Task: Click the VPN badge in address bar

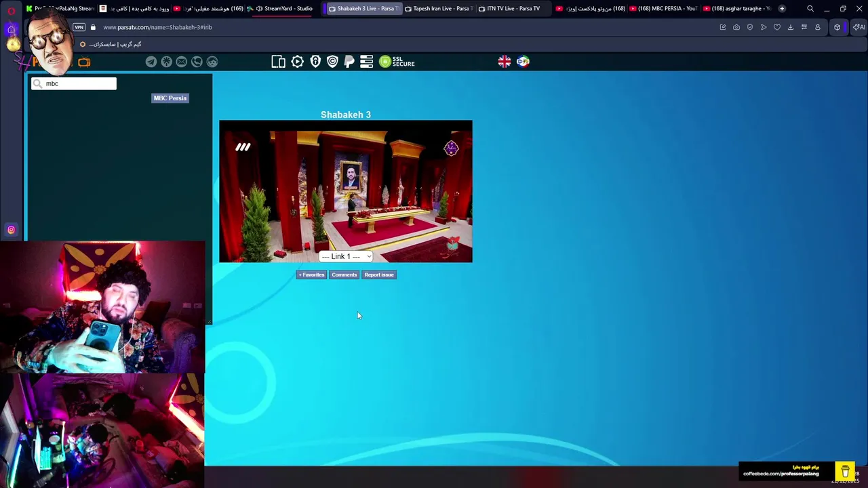Action: point(79,27)
